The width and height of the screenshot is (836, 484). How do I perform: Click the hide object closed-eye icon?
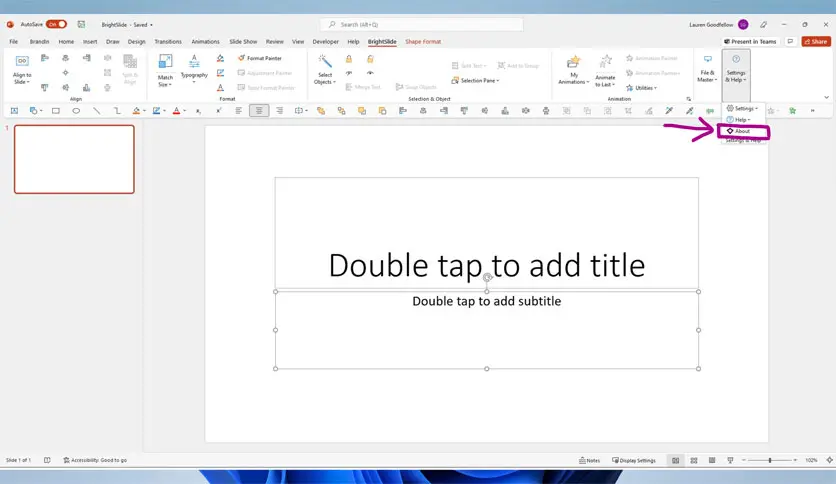pyautogui.click(x=349, y=73)
